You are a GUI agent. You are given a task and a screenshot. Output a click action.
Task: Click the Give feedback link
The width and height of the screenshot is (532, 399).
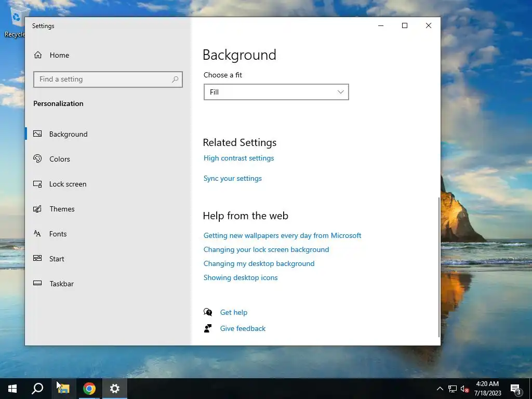(243, 328)
